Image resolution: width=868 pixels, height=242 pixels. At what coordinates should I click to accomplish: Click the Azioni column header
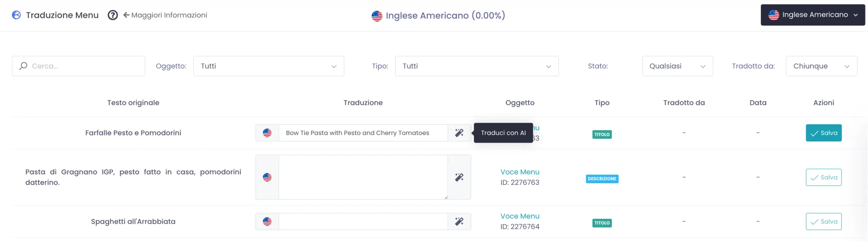[x=823, y=103]
